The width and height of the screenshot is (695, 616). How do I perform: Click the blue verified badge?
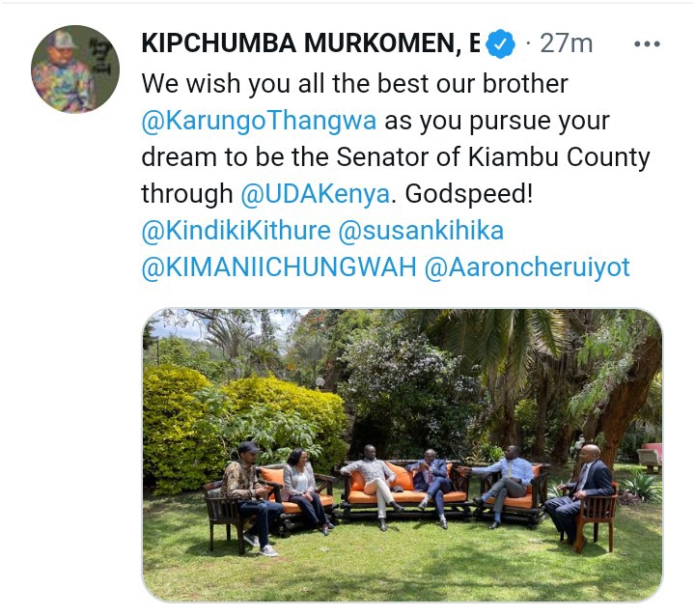point(500,43)
